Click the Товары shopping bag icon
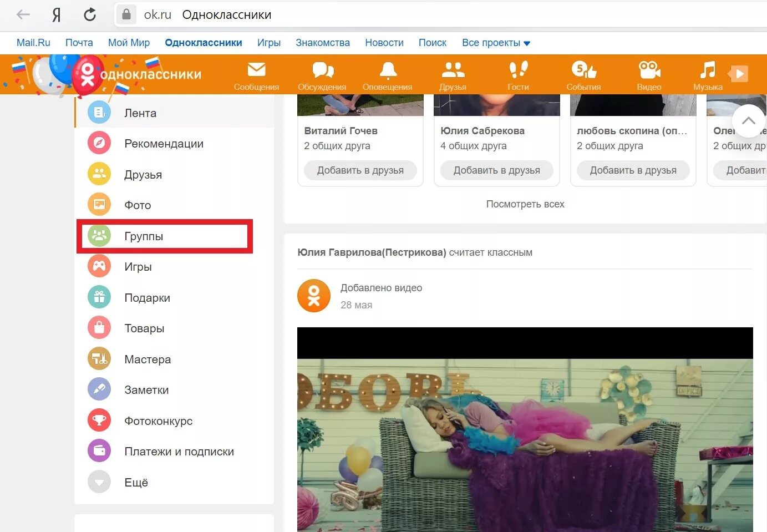This screenshot has height=532, width=767. (99, 328)
